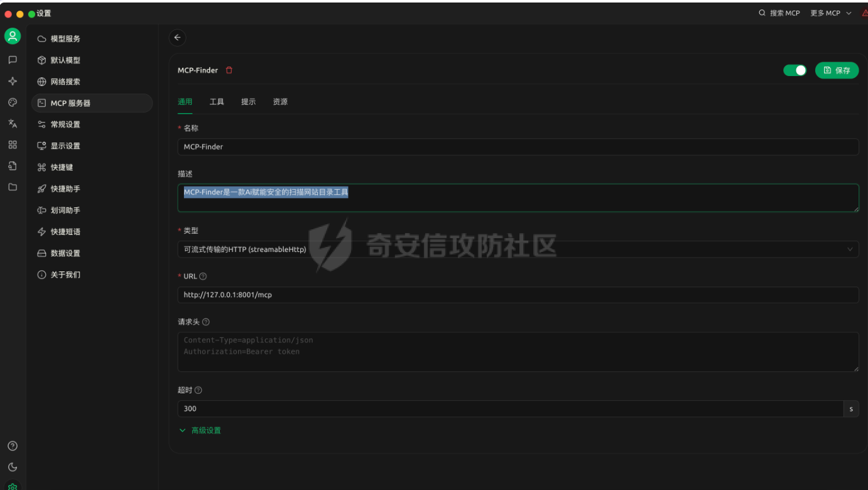Focus the 请求头 text area

[x=518, y=352]
